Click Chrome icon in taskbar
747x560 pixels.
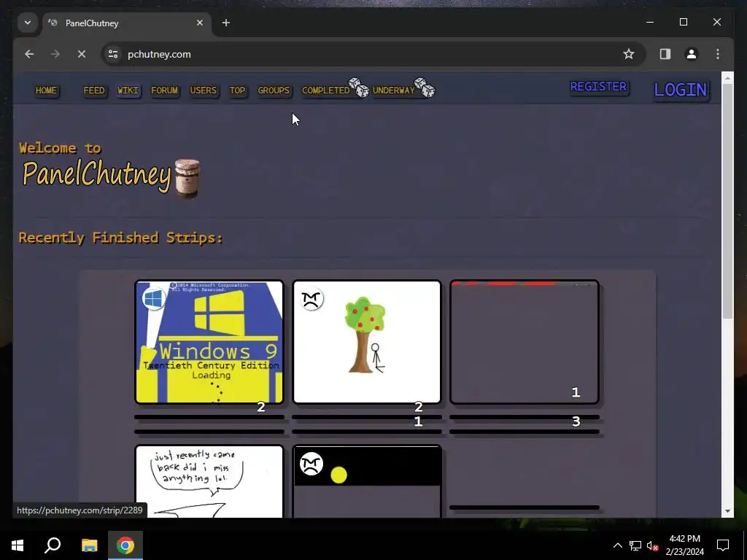coord(125,545)
